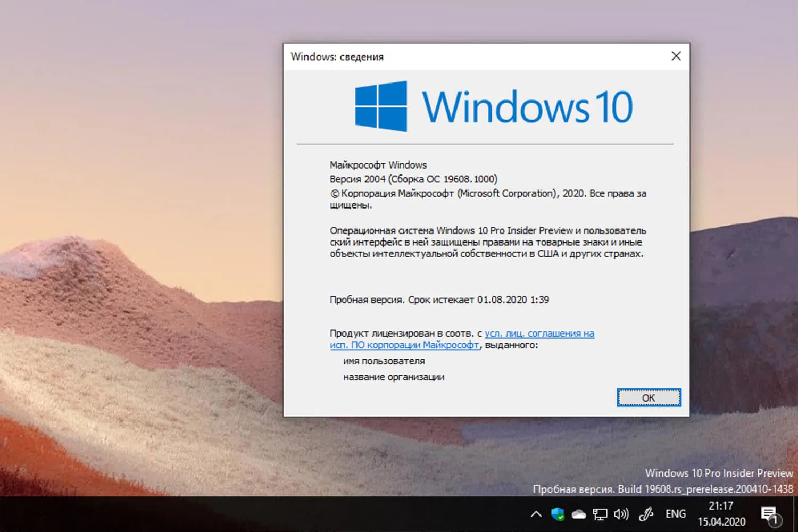Open Windows Security from the system tray

557,513
